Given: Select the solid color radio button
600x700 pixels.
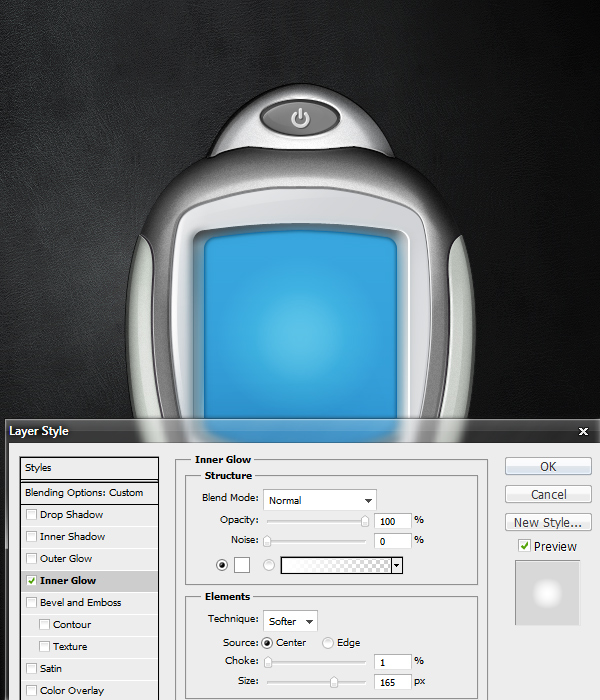Looking at the screenshot, I should coord(222,565).
